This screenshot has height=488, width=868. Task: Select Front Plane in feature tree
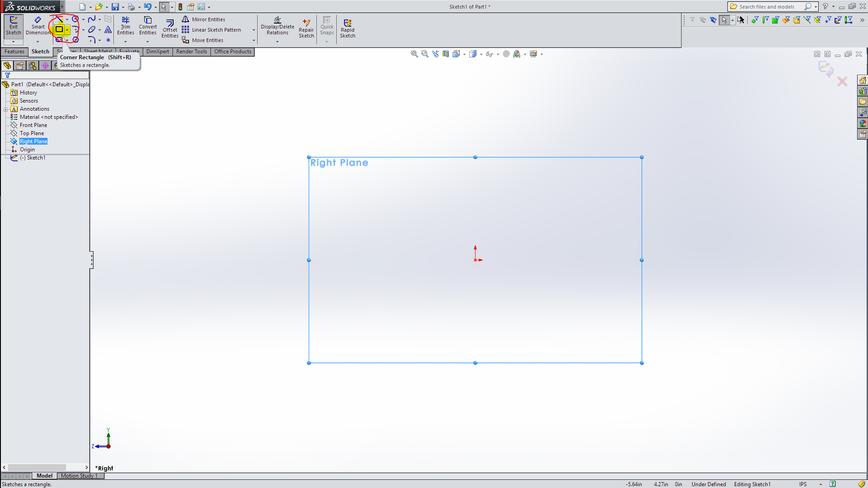pos(33,125)
